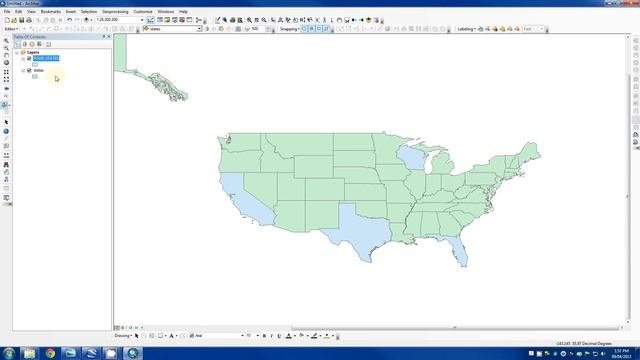Uncheck the states layer visibility checkbox
Image resolution: width=640 pixels, height=360 pixels.
tap(29, 70)
